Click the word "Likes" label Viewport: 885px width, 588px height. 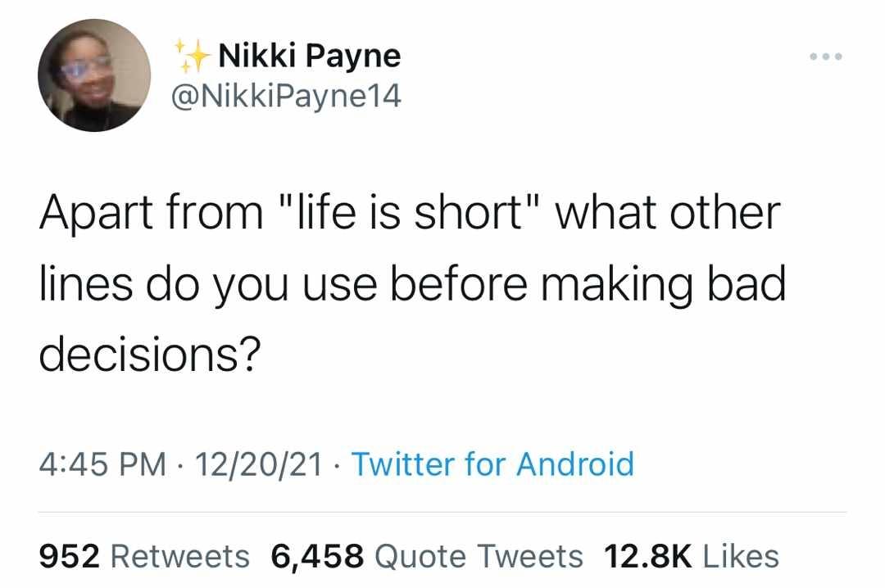coord(741,556)
